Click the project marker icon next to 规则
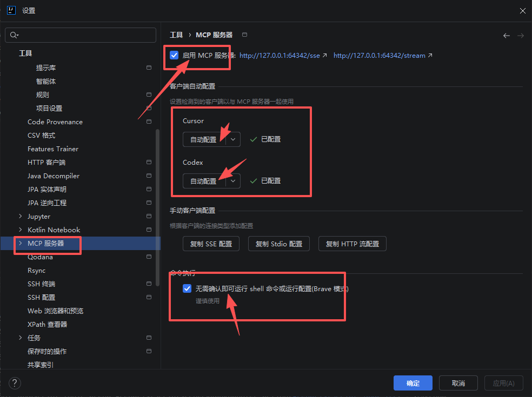532x397 pixels. tap(149, 95)
